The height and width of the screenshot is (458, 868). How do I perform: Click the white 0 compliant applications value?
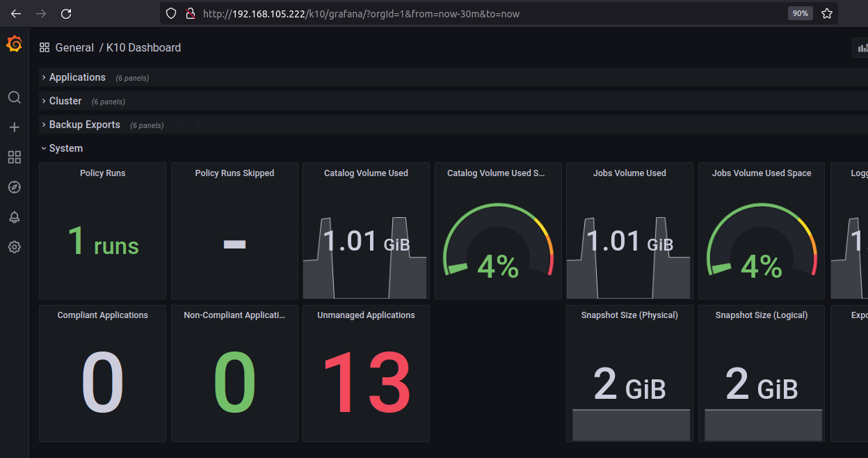click(102, 383)
